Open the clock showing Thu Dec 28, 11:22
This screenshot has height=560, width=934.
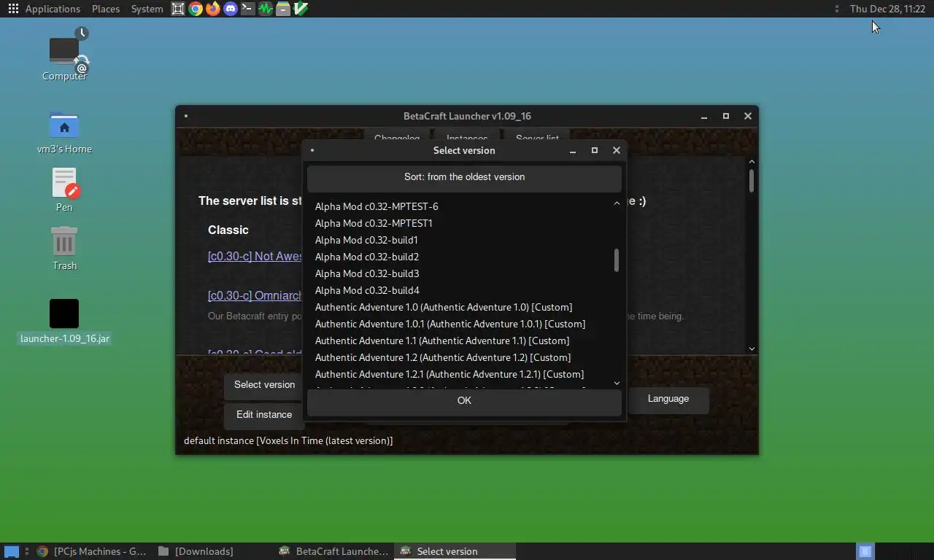click(887, 9)
